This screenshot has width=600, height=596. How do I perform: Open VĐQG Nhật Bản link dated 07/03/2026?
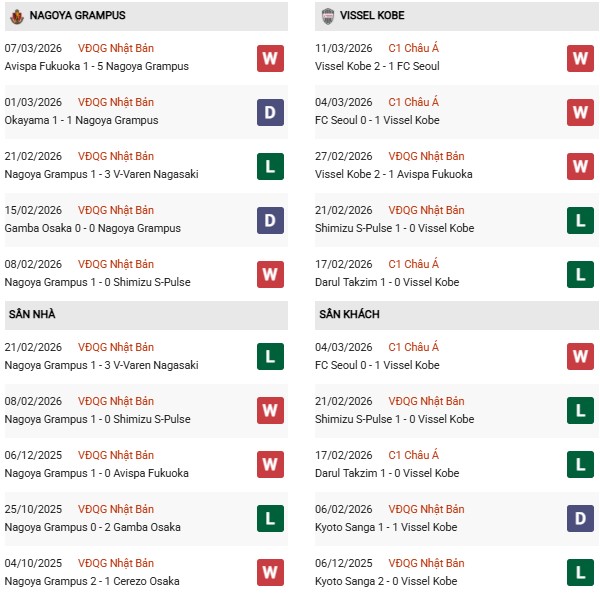click(x=115, y=48)
